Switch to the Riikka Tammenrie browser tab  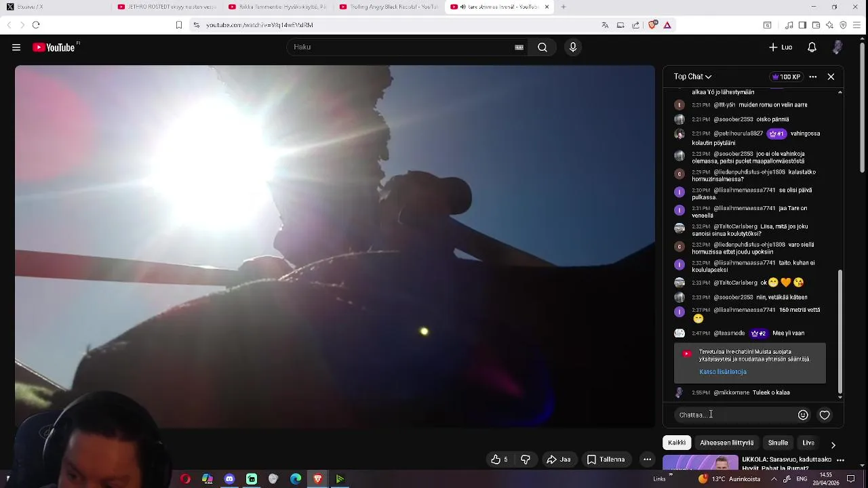[x=277, y=7]
